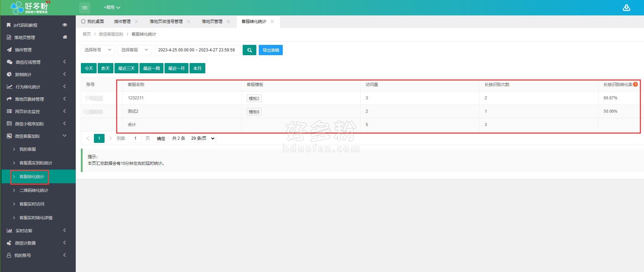The width and height of the screenshot is (644, 272).
Task: Click the magnifier search button
Action: pyautogui.click(x=249, y=50)
